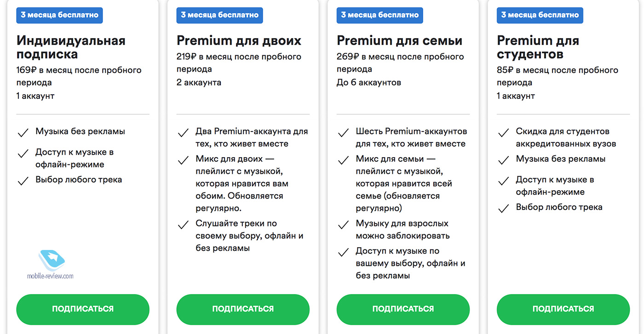
Task: Click the mobile-review.com watermark logo
Action: pyautogui.click(x=51, y=264)
